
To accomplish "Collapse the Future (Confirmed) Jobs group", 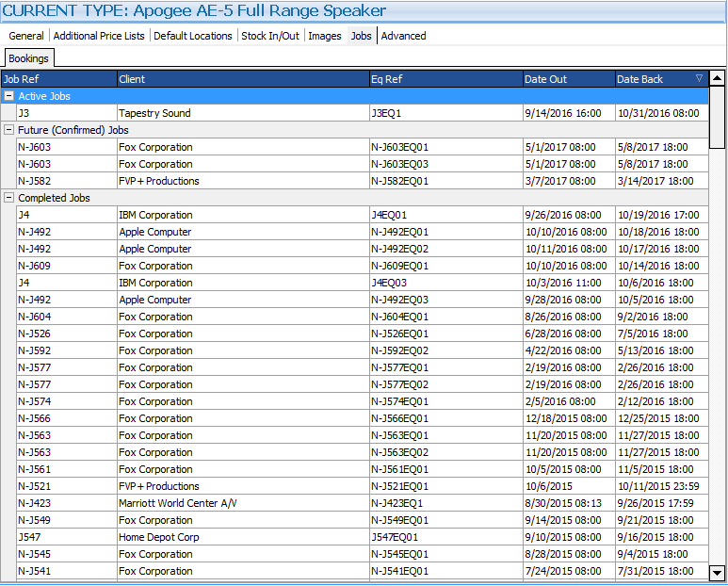I will tap(8, 130).
